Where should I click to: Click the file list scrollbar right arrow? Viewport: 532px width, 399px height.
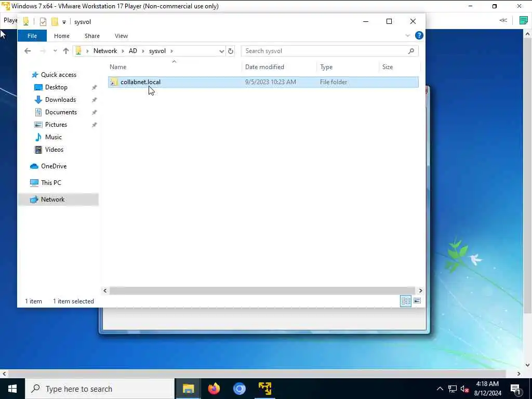click(x=420, y=291)
